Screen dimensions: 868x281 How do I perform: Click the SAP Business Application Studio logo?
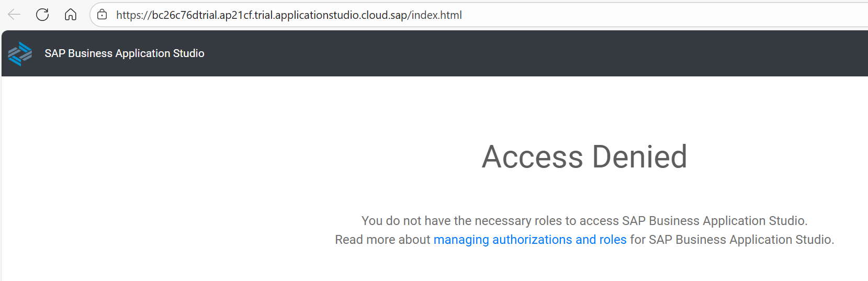pyautogui.click(x=20, y=53)
